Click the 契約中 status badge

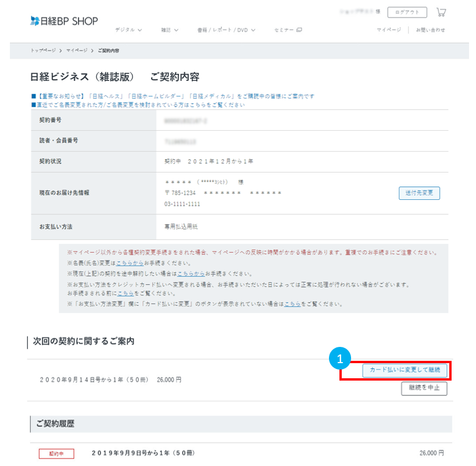56,454
